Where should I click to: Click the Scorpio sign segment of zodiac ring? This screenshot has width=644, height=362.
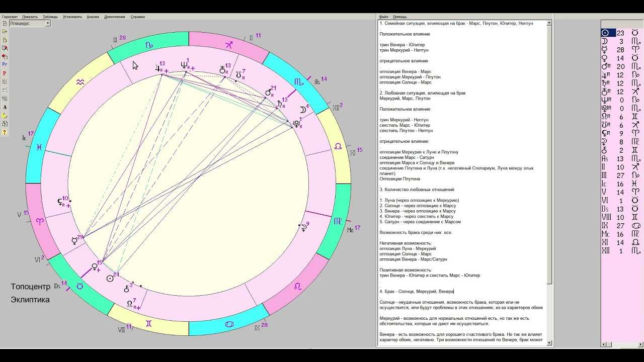pyautogui.click(x=298, y=81)
